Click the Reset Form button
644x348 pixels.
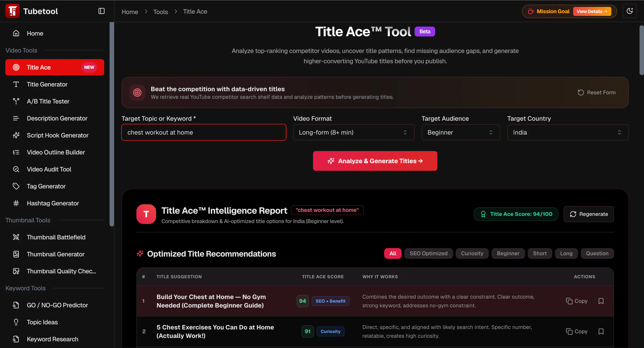tap(597, 93)
